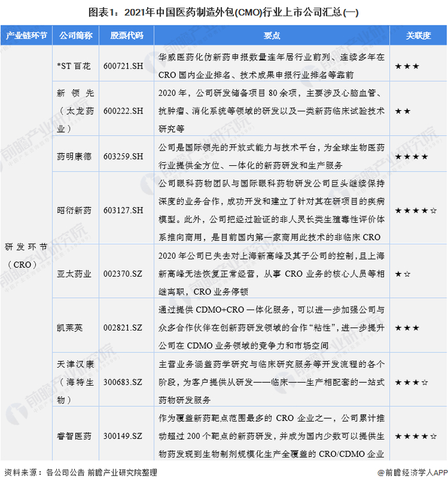Image resolution: width=448 pixels, height=485 pixels.
Task: Click the 200个靶点 description for 睿智医药
Action: pyautogui.click(x=271, y=436)
